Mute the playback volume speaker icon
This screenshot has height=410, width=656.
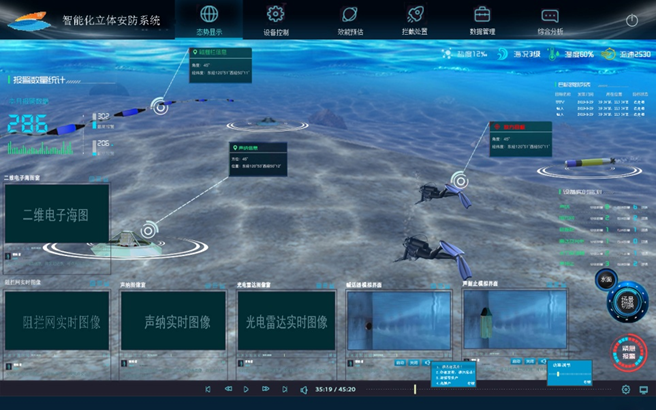304,390
